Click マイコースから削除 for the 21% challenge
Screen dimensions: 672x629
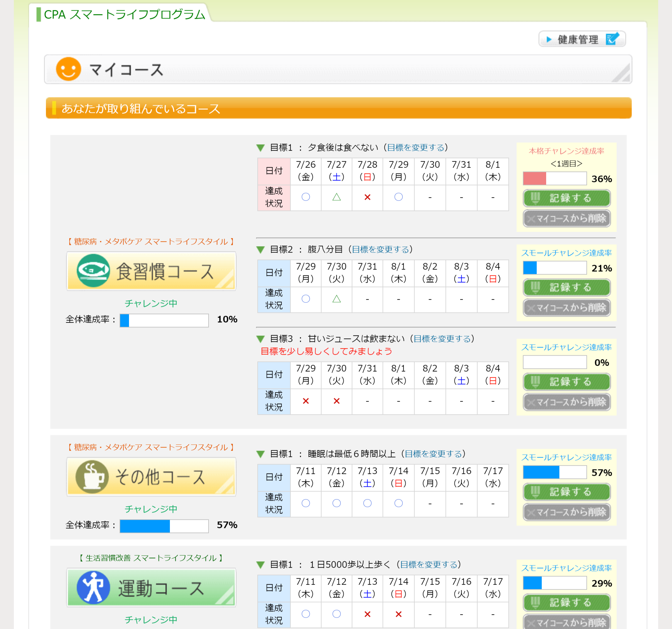[x=567, y=308]
